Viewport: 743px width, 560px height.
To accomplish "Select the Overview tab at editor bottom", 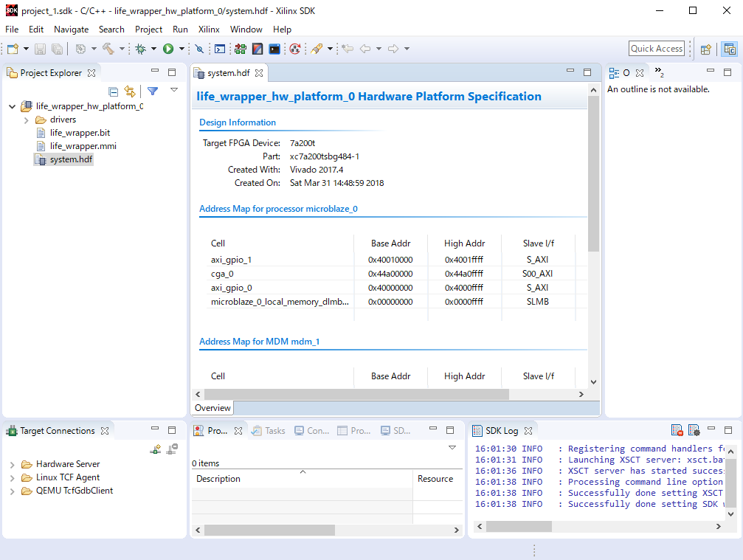I will click(x=212, y=408).
